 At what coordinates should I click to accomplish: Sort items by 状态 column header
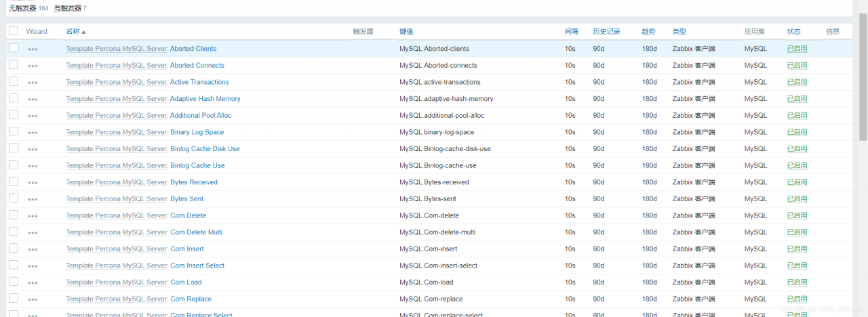click(x=794, y=32)
